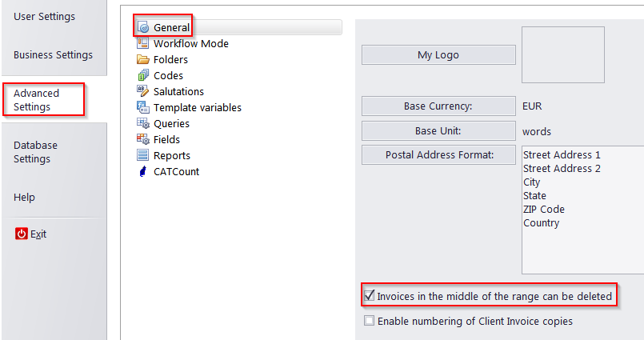Viewport: 644px width, 340px height.
Task: Click the Base Currency button
Action: pos(438,106)
